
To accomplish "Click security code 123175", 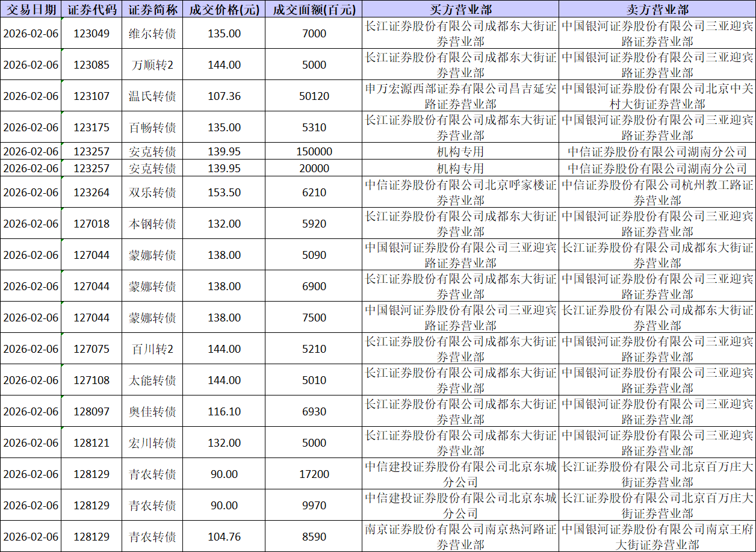I will point(91,128).
